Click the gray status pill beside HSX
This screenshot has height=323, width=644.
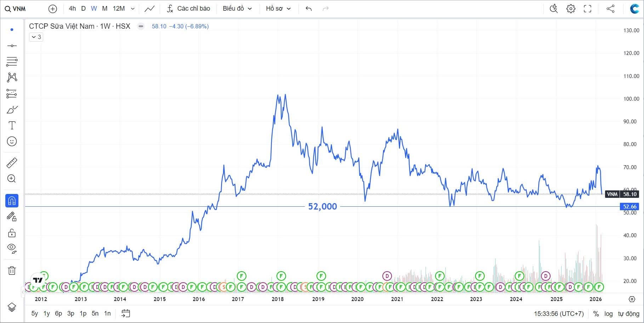[141, 26]
